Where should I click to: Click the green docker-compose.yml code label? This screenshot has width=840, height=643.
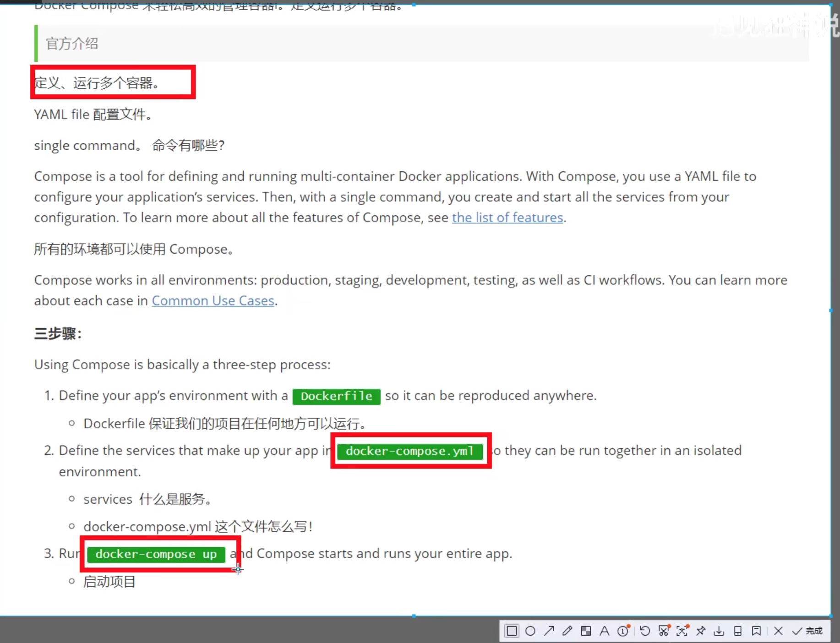coord(409,451)
